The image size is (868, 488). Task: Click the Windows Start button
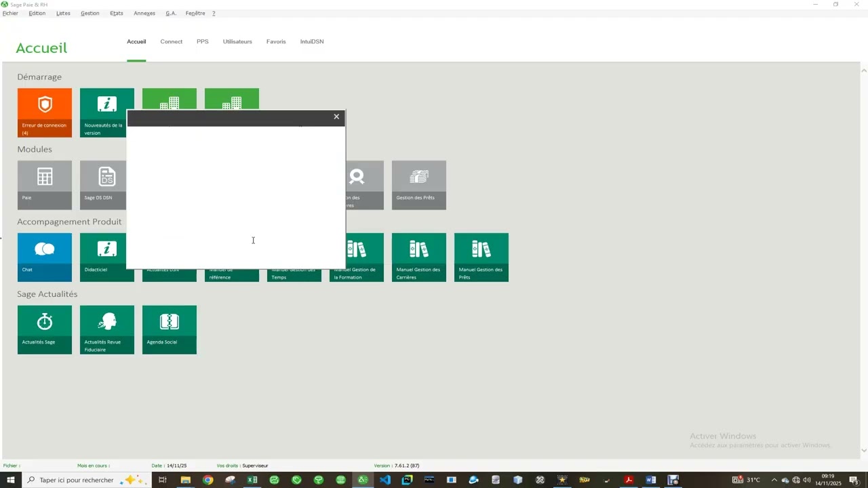(11, 480)
